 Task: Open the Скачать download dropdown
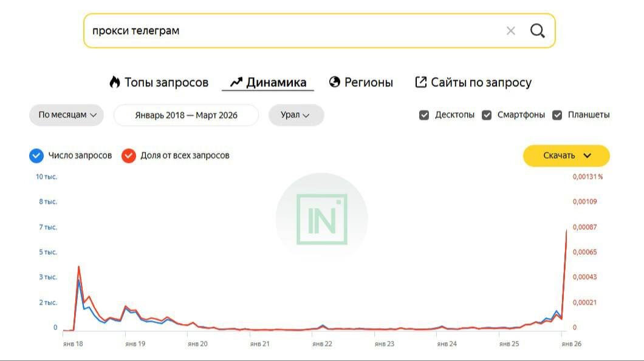point(566,156)
